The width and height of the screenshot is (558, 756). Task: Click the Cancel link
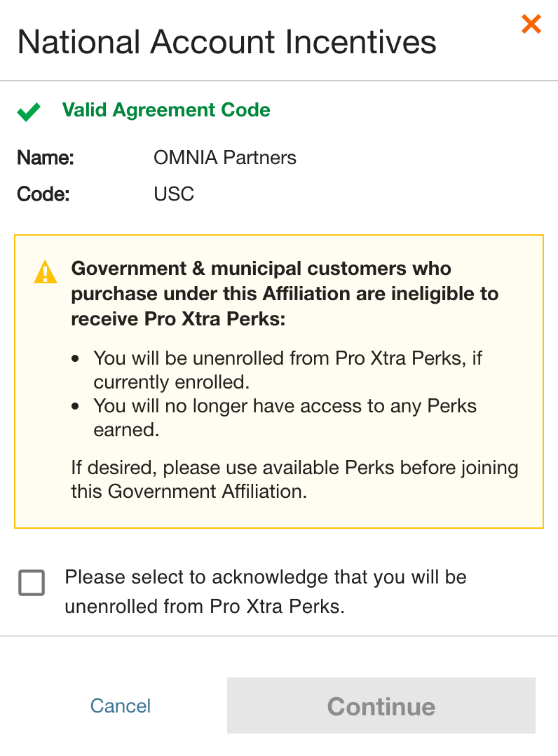coord(121,706)
